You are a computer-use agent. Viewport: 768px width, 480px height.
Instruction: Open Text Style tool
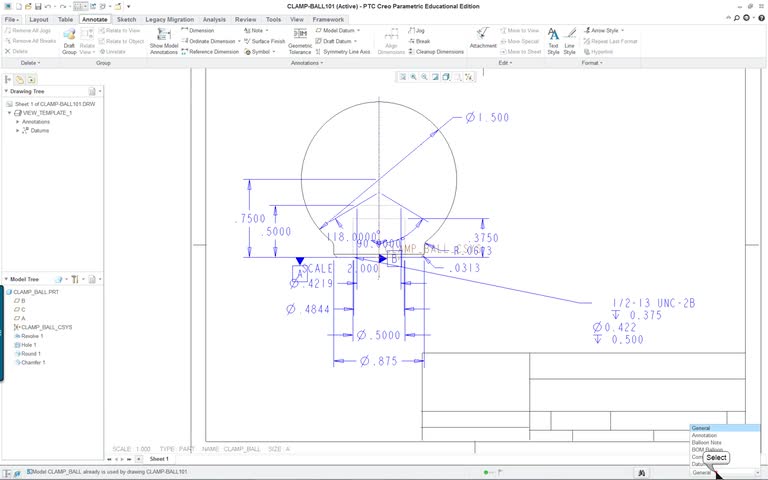coord(553,41)
